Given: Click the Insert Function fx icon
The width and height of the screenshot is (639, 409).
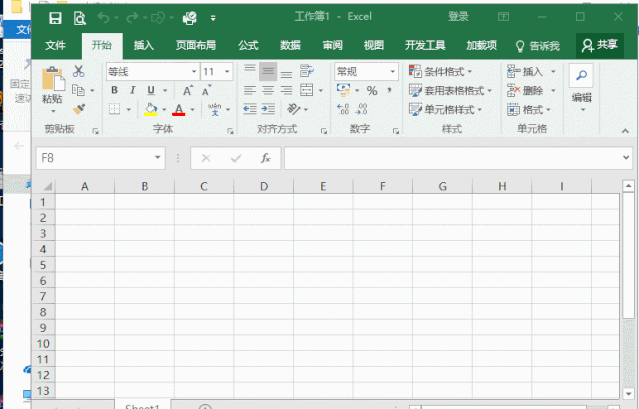Looking at the screenshot, I should (265, 158).
